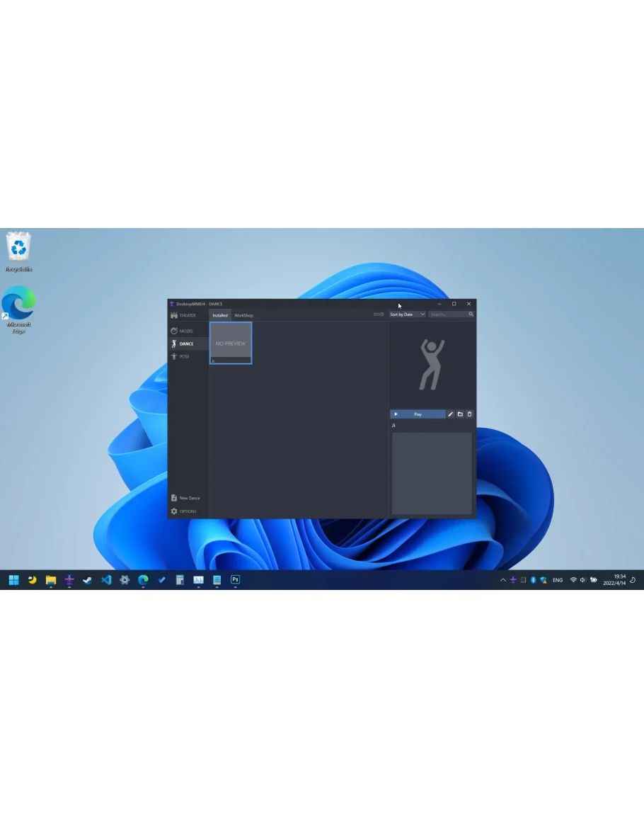Focus the Search text field
Viewport: 644px width, 818px height.
click(x=447, y=314)
